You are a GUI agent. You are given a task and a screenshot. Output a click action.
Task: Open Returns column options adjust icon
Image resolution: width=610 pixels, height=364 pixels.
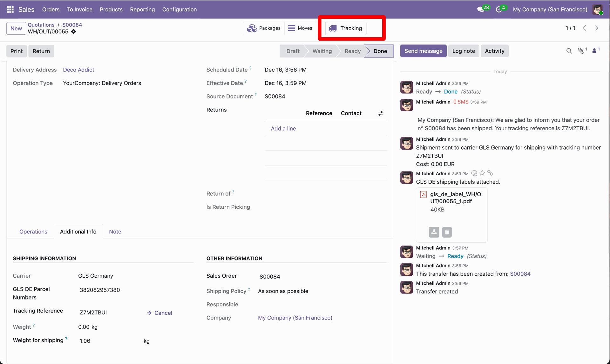380,113
